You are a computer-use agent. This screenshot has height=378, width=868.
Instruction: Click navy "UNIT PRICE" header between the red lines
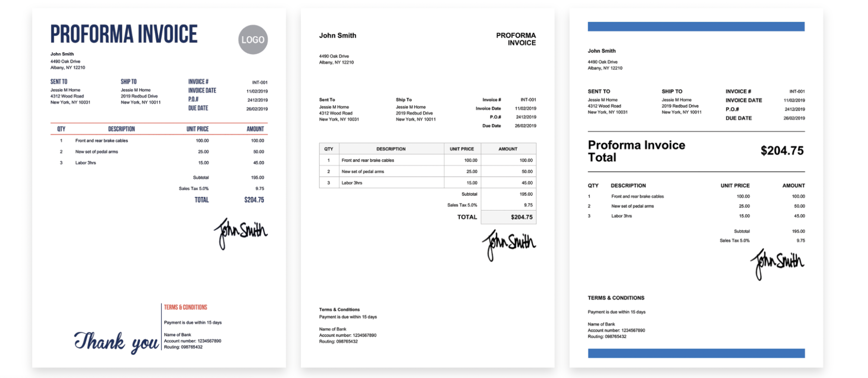[x=198, y=129]
